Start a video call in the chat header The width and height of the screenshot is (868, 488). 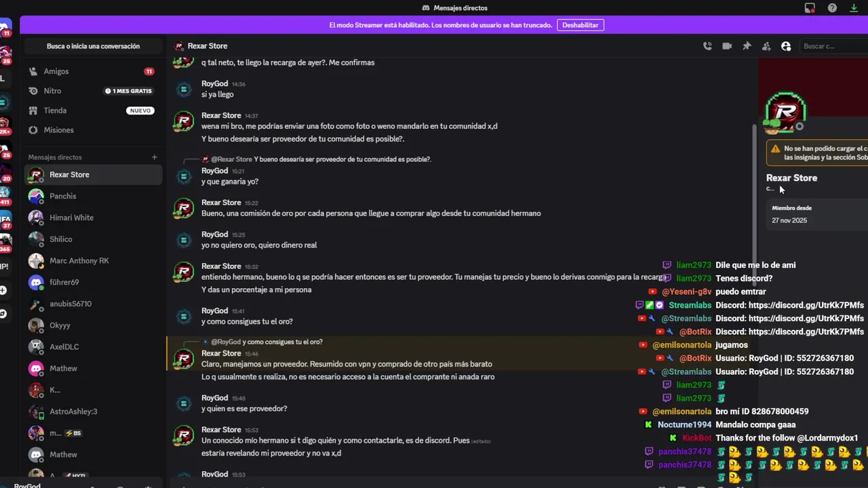(727, 46)
